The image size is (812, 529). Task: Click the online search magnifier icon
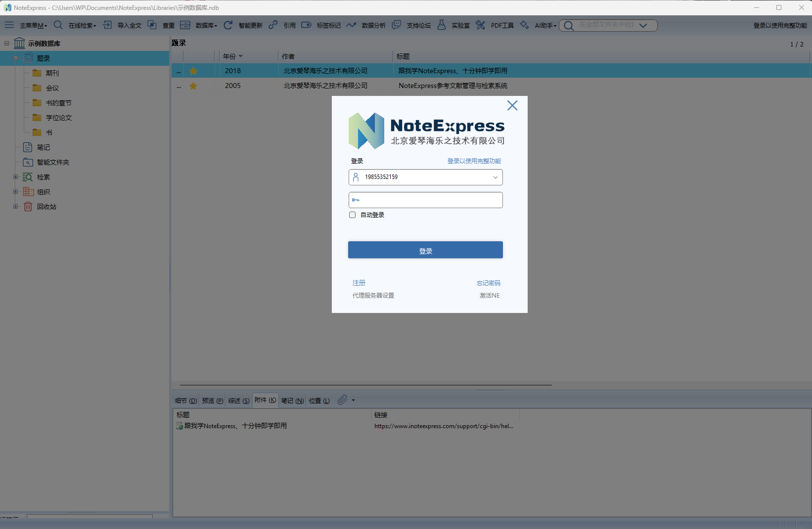point(58,25)
